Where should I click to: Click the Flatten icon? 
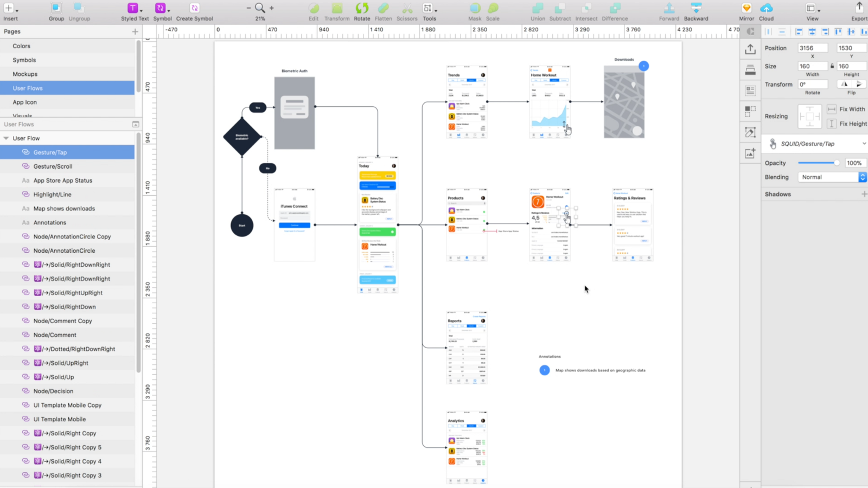[383, 9]
